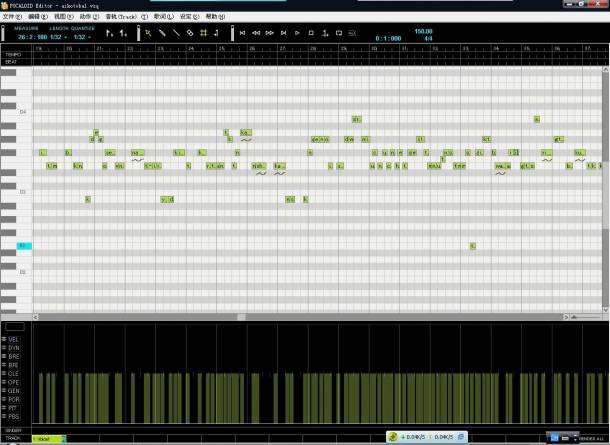Select the line drawing tool

[x=176, y=33]
